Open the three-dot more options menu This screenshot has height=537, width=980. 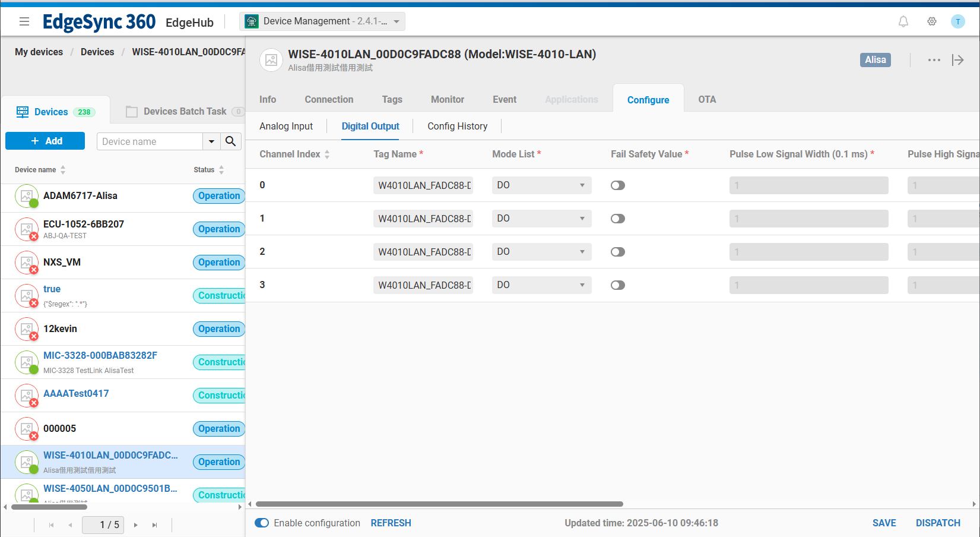pyautogui.click(x=934, y=60)
